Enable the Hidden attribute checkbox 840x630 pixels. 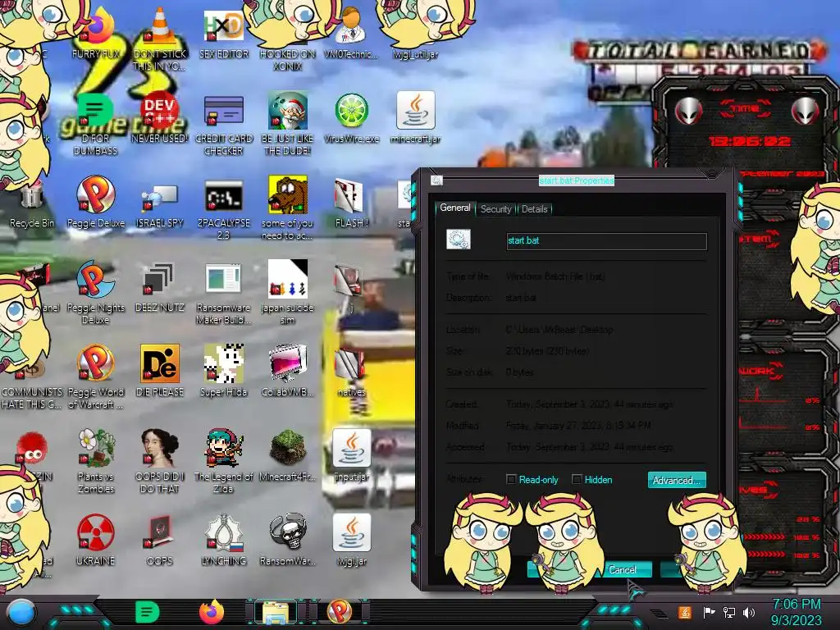[x=577, y=479]
